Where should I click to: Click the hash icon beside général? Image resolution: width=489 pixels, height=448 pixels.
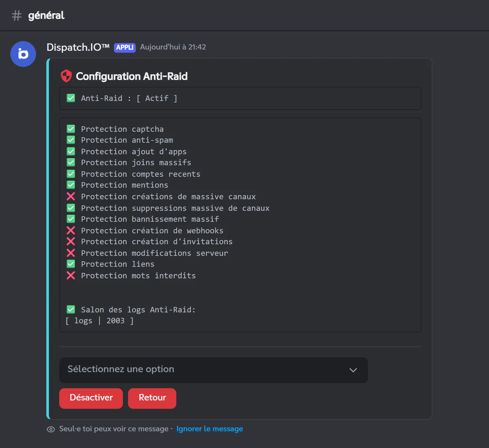(17, 15)
